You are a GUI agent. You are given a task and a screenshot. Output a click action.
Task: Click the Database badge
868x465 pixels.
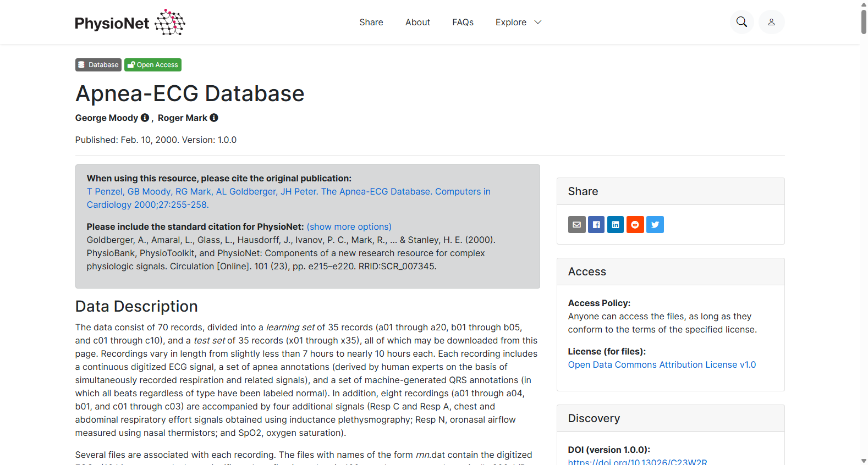[x=98, y=65]
